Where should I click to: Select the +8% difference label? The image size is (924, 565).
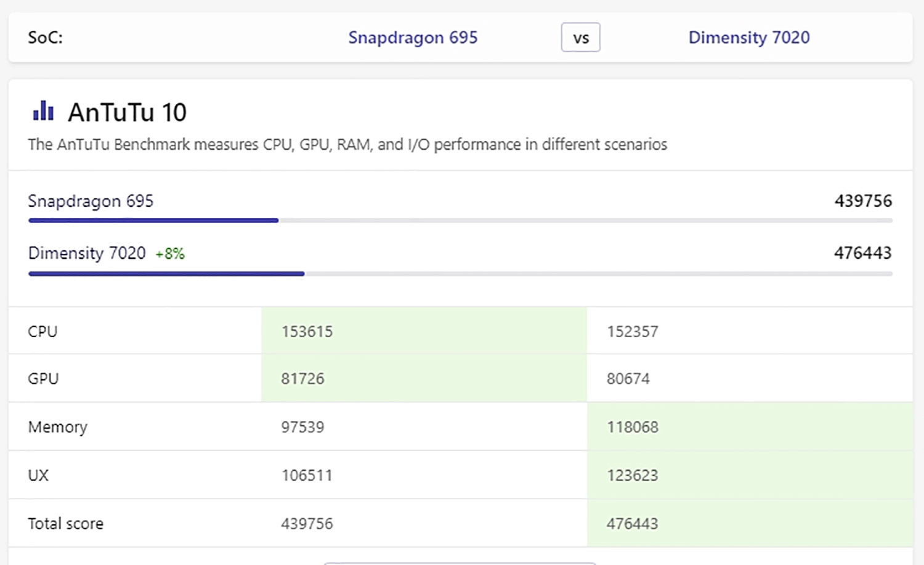pyautogui.click(x=170, y=254)
